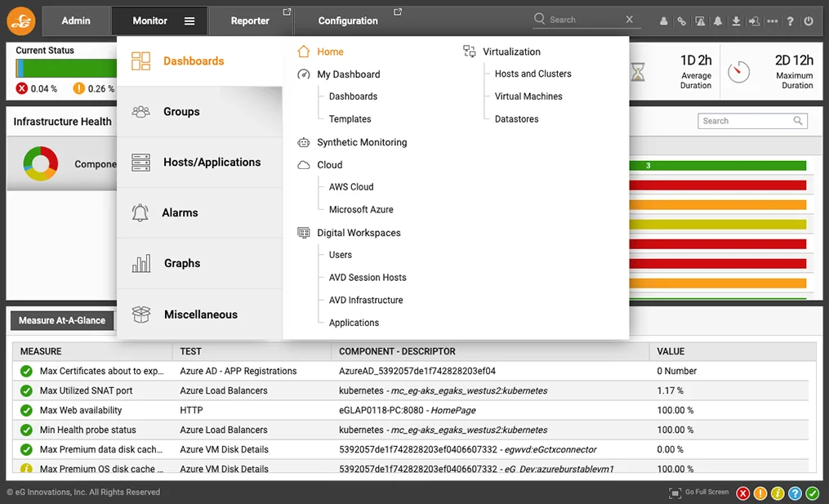Viewport: 829px width, 504px height.
Task: Select Dashboards in the Monitor menu
Action: pyautogui.click(x=199, y=60)
